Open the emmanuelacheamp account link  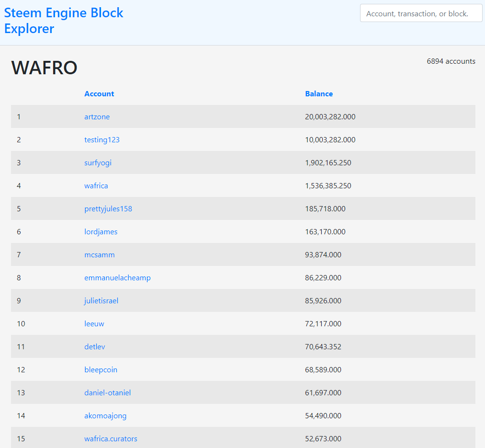pyautogui.click(x=117, y=278)
